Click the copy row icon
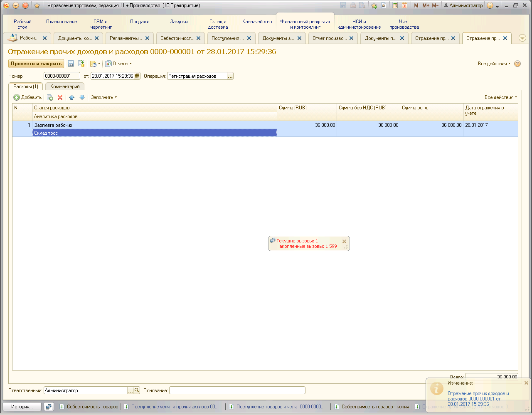 point(50,97)
